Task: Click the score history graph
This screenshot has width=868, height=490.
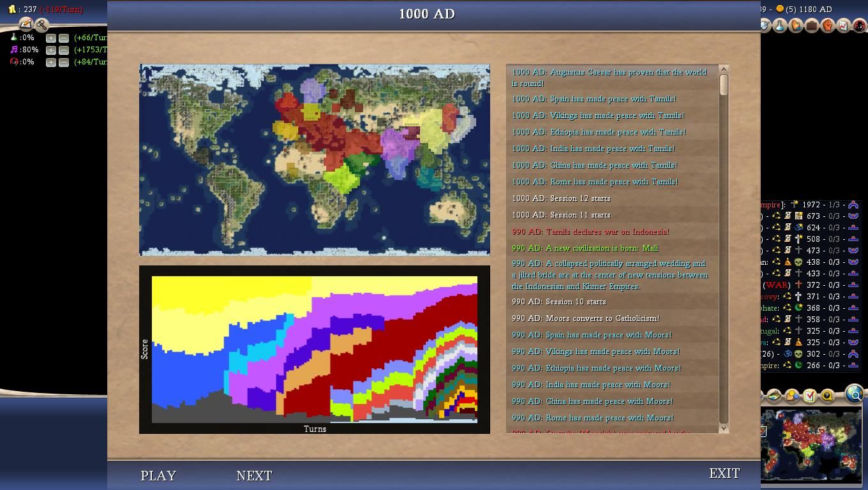Action: pyautogui.click(x=315, y=350)
